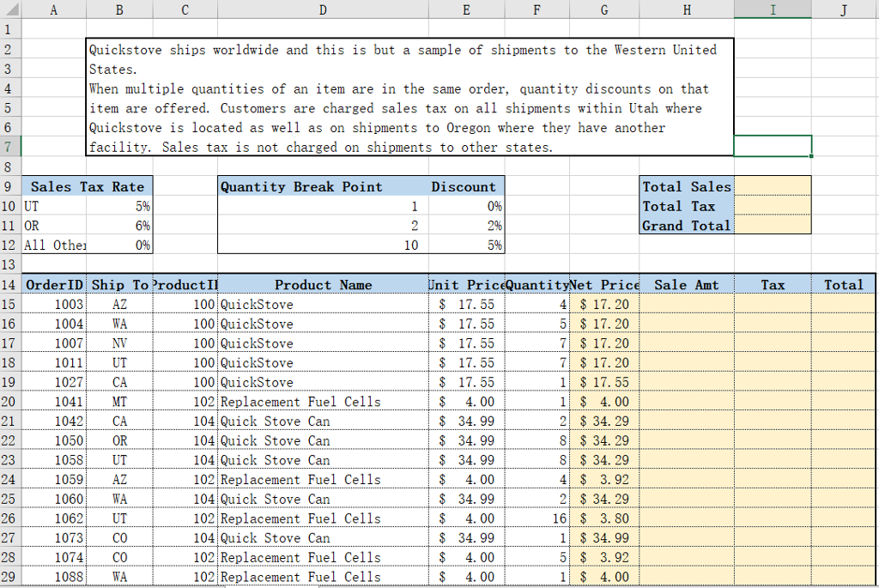The height and width of the screenshot is (588, 879).
Task: Click the Total Sales input cell
Action: coord(771,186)
